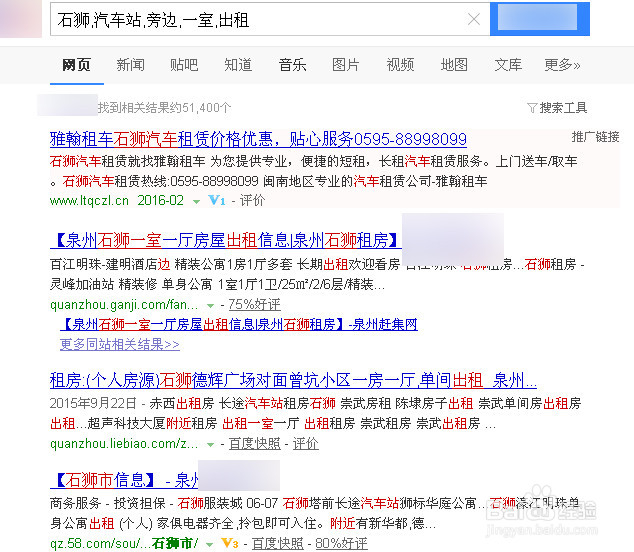This screenshot has height=552, width=634.
Task: Click the search input containing 石狮,汽车站
Action: tap(270, 19)
